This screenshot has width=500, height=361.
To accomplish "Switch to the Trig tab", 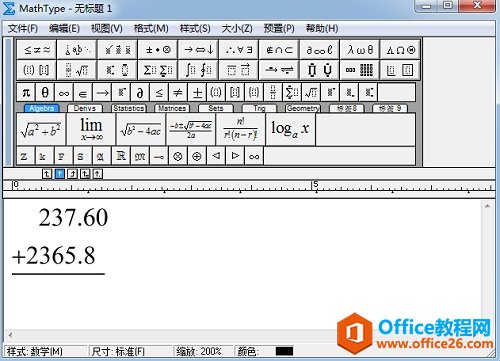I will pyautogui.click(x=259, y=108).
